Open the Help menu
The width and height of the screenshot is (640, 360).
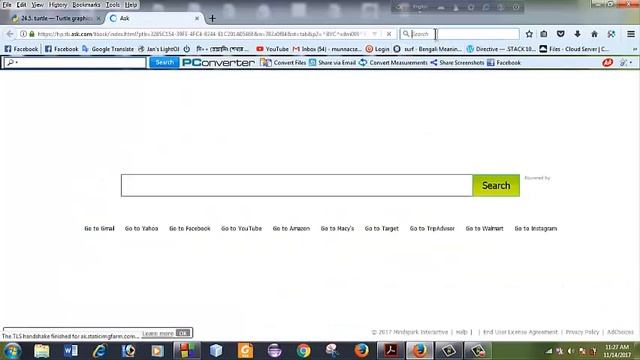[131, 5]
